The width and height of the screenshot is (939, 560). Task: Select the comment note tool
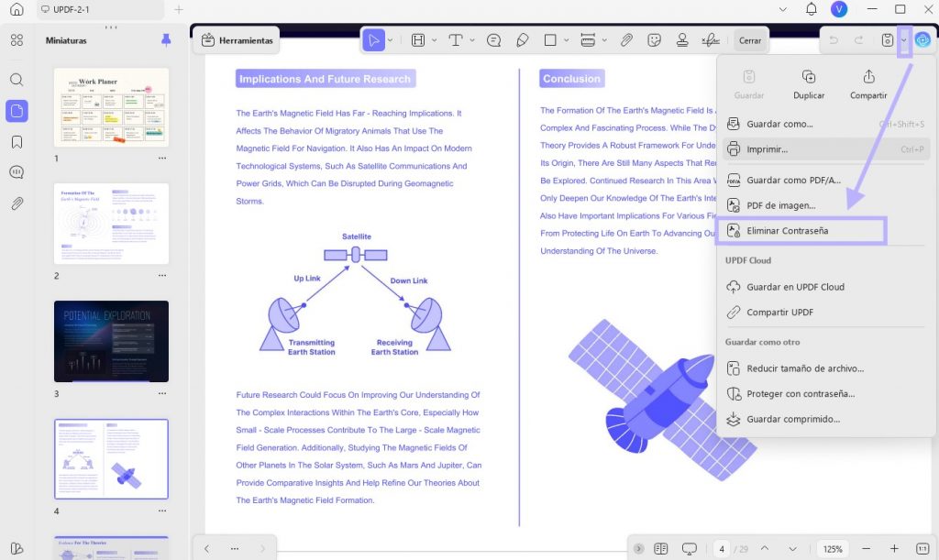[x=493, y=40]
